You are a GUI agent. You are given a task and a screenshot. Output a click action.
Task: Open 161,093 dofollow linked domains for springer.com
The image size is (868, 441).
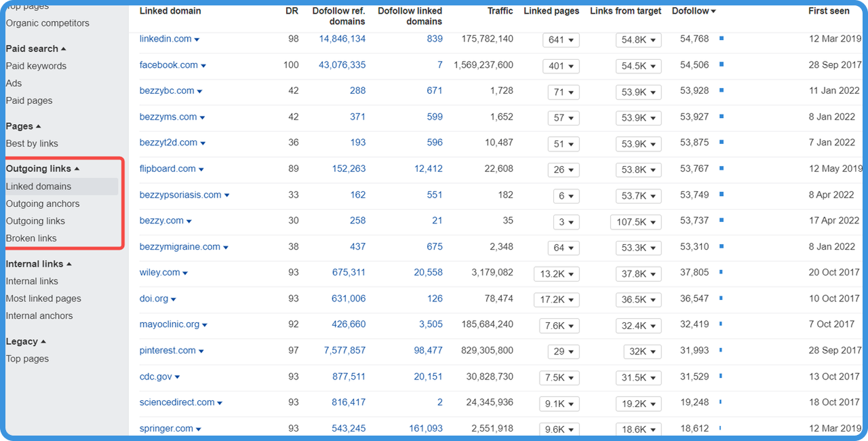[x=426, y=429]
